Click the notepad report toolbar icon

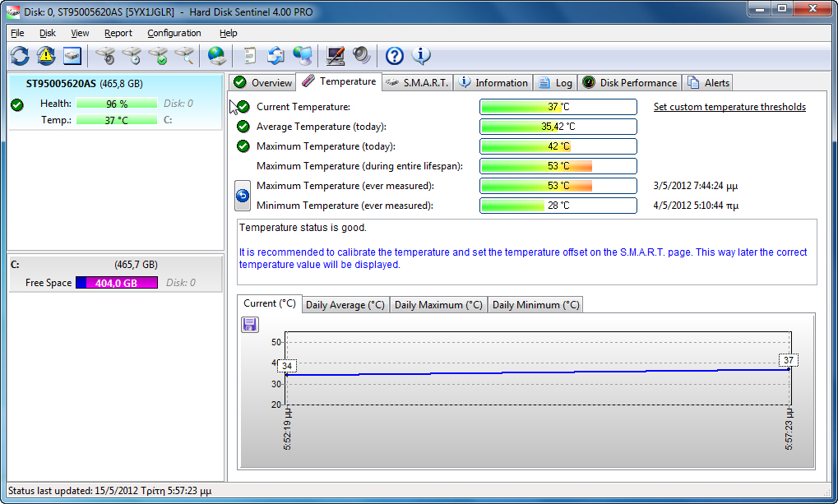point(249,56)
